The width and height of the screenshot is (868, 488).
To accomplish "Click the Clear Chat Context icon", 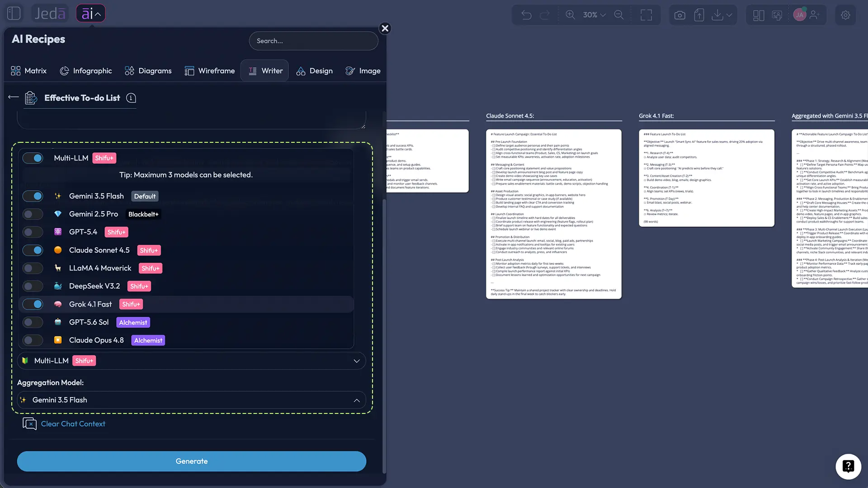I will pyautogui.click(x=30, y=424).
